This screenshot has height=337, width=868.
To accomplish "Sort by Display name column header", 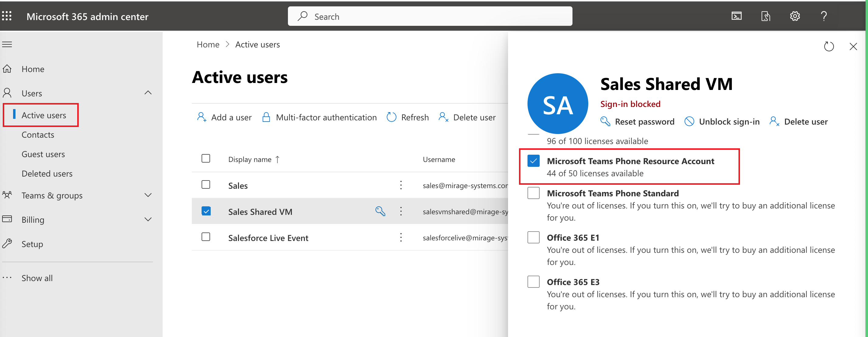I will pos(254,159).
